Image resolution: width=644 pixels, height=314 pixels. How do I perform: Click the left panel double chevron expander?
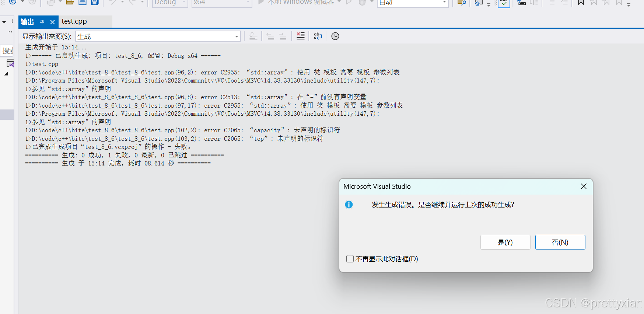[x=10, y=32]
